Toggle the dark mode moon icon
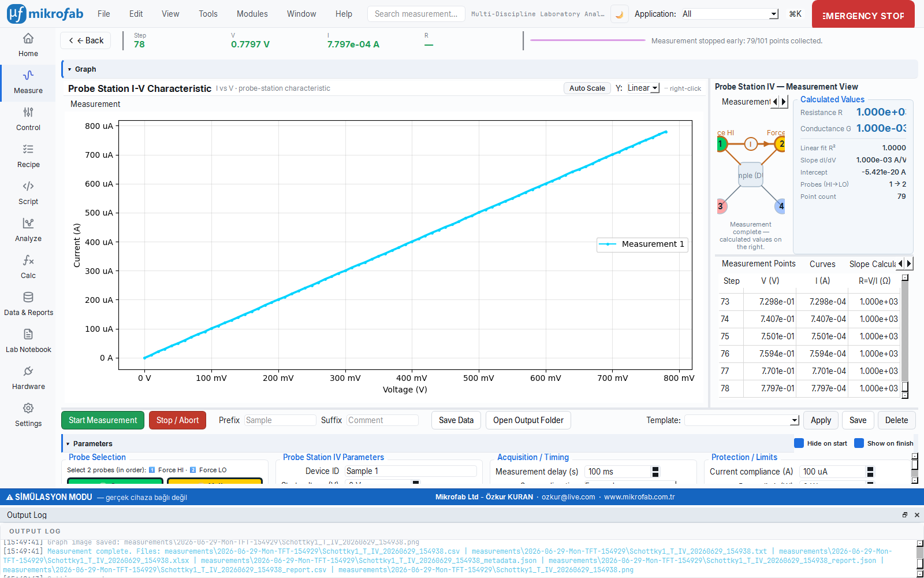Viewport: 924px width, 578px height. click(619, 14)
